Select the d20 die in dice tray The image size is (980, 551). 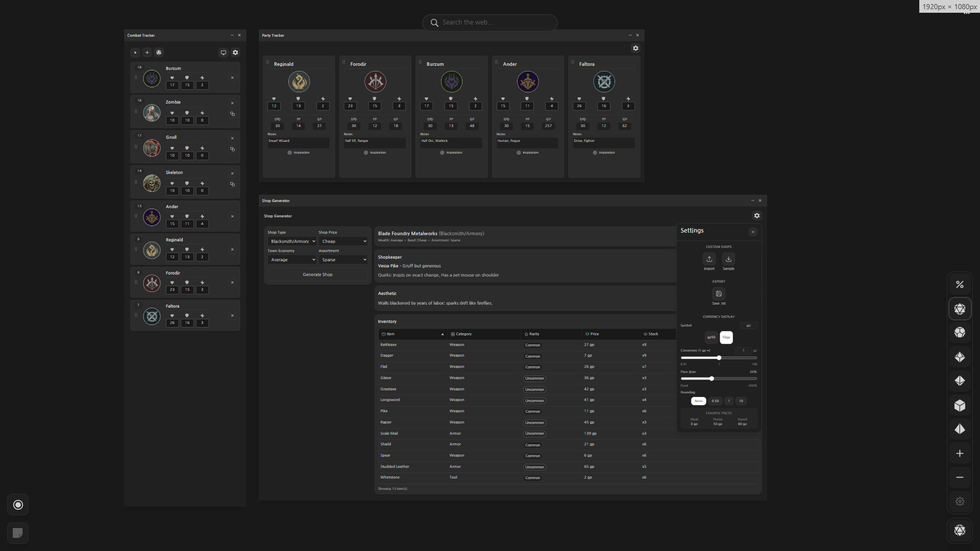pos(960,309)
